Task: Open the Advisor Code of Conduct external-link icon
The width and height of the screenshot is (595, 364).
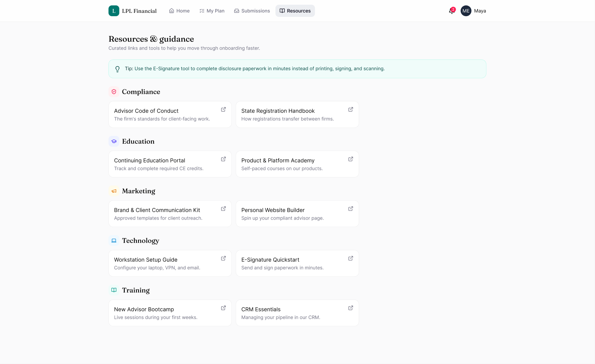Action: tap(223, 110)
